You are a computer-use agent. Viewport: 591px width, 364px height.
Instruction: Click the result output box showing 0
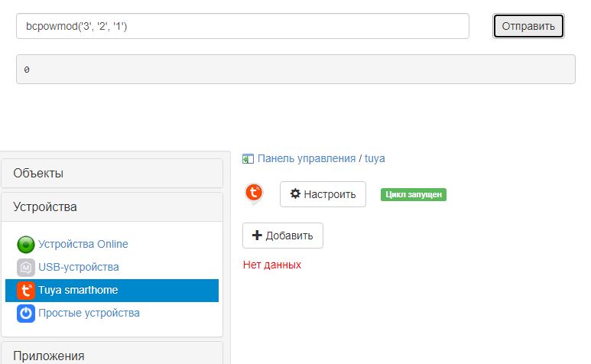tap(295, 70)
